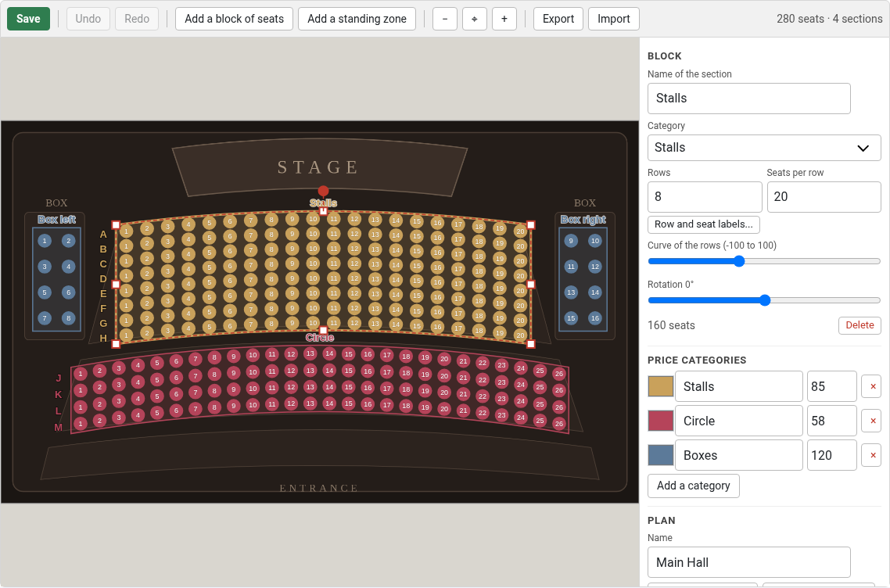890x588 pixels.
Task: Select seat 4 in Box left
Action: coord(69,267)
